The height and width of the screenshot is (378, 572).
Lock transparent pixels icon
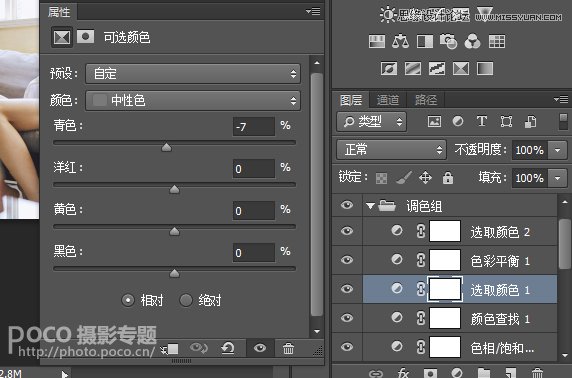[x=381, y=178]
